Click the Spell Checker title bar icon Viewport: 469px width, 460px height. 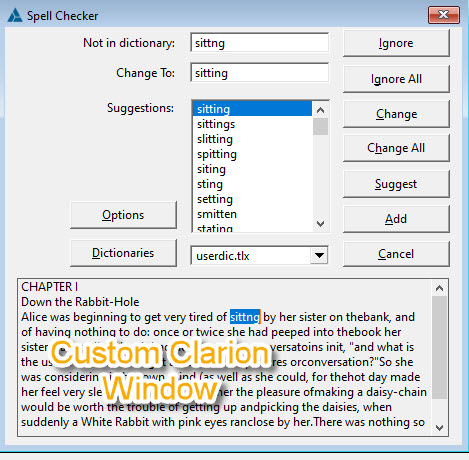[15, 15]
